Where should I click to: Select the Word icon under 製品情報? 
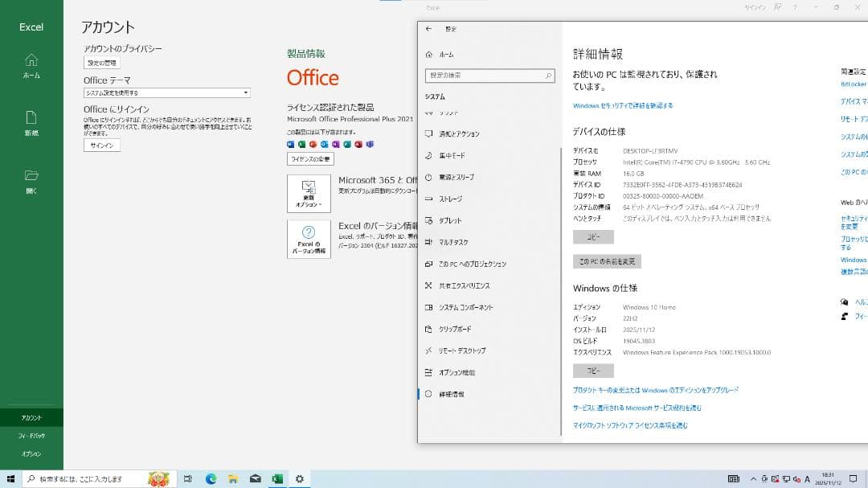coord(291,144)
